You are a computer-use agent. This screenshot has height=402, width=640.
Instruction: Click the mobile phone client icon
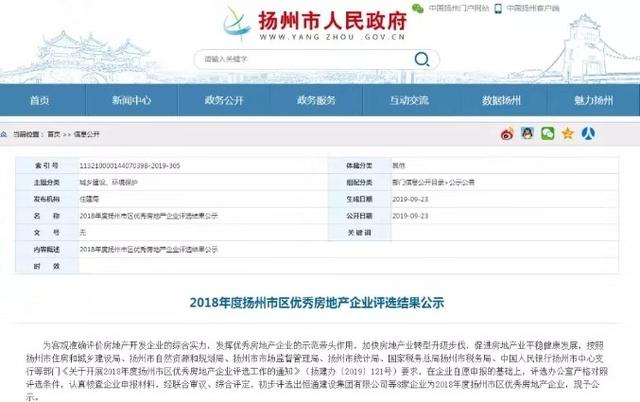[498, 8]
